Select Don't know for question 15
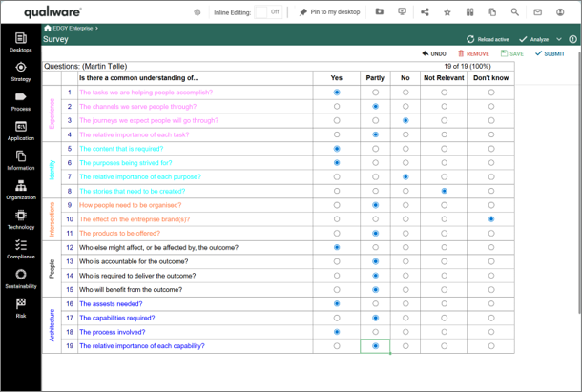This screenshot has height=392, width=582. [x=491, y=290]
